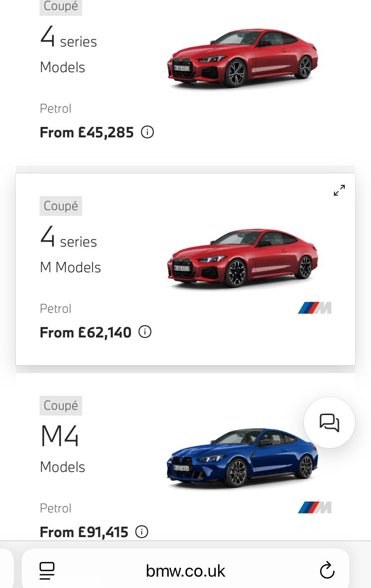Open the red 4 series Models car image
This screenshot has width=371, height=588.
tap(242, 59)
